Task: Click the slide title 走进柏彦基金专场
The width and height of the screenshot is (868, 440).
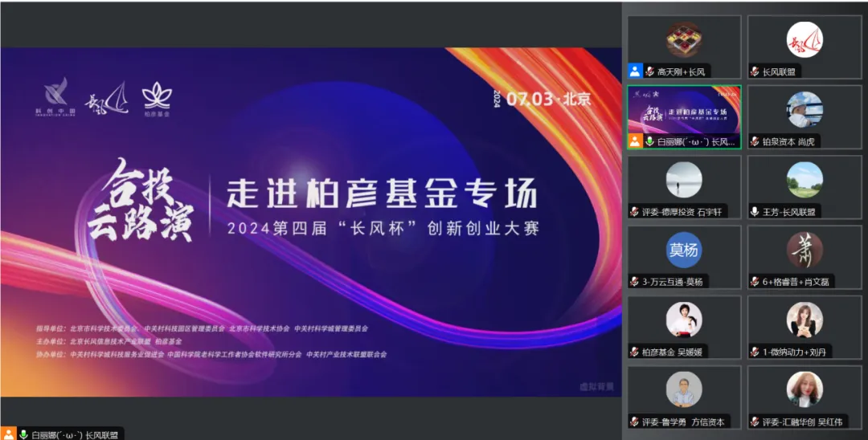Action: click(x=382, y=194)
